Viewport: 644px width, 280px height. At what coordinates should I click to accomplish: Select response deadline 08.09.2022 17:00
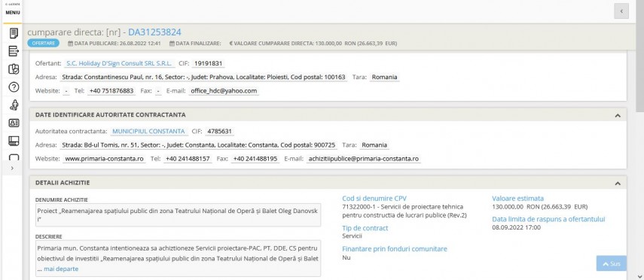pos(516,227)
